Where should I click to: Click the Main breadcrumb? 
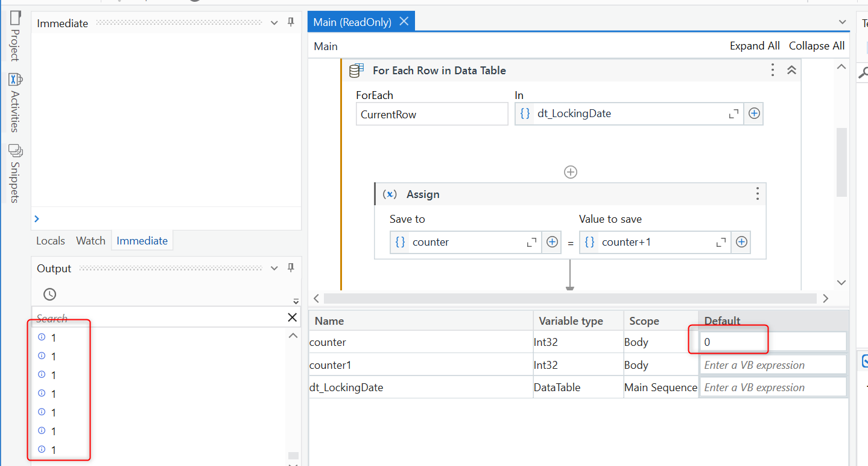[x=326, y=46]
